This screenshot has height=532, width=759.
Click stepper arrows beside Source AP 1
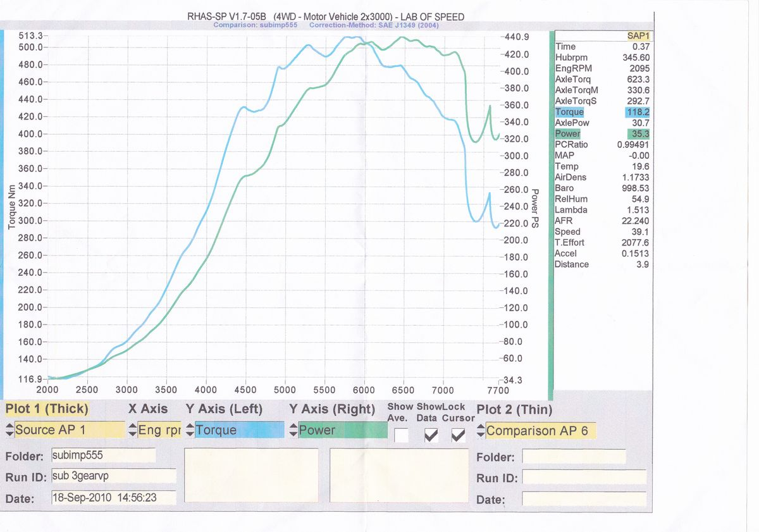pos(9,430)
